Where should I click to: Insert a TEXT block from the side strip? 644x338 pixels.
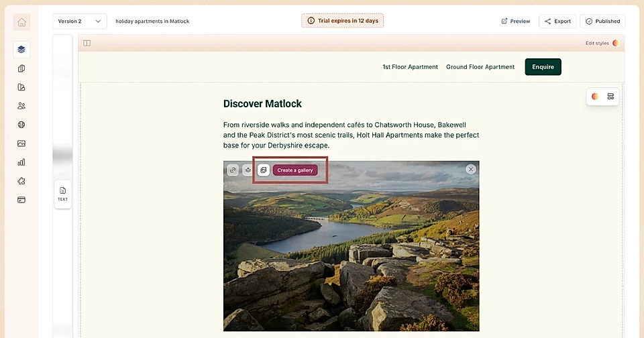point(63,194)
